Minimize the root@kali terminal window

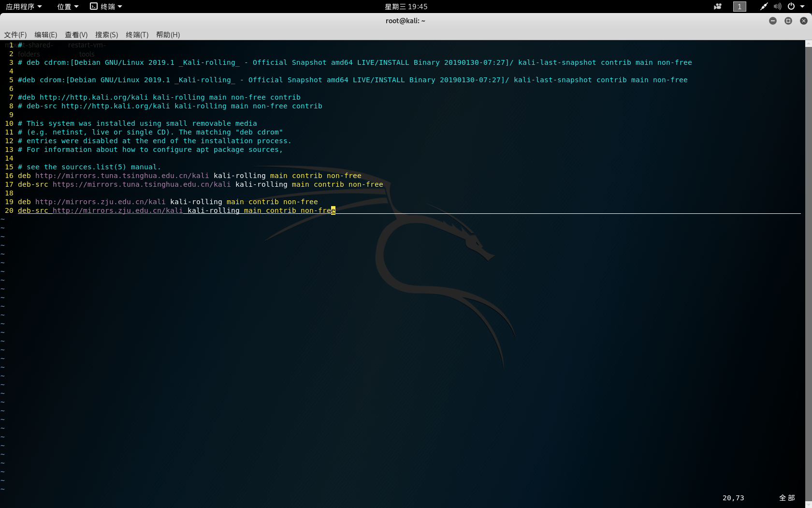(x=773, y=21)
